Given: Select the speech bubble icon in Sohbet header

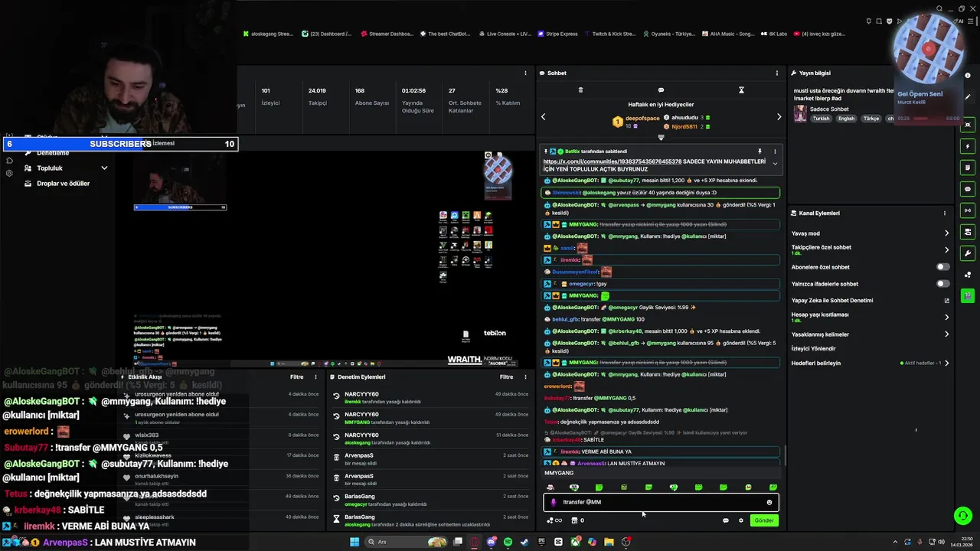Looking at the screenshot, I should coord(661,90).
